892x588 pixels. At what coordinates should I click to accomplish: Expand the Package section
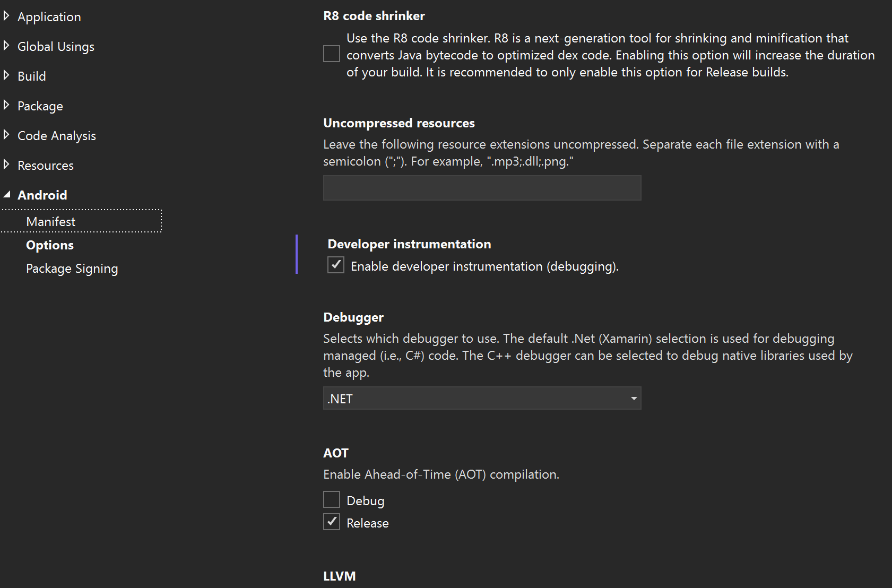[6, 105]
